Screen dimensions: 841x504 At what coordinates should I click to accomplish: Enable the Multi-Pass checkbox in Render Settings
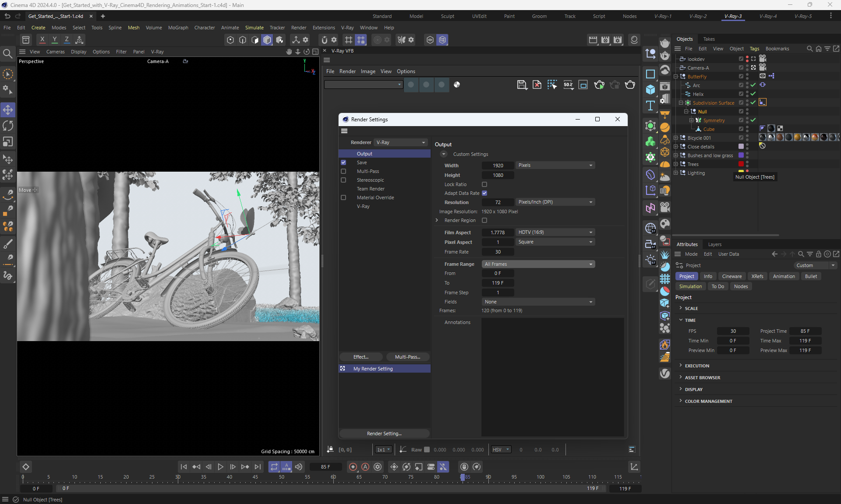click(343, 171)
